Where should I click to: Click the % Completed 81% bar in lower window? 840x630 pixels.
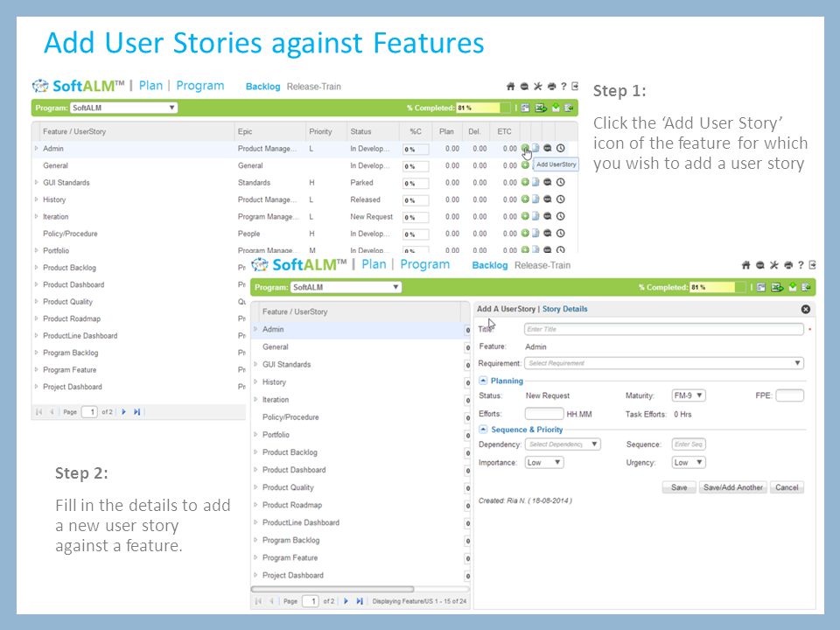[717, 287]
